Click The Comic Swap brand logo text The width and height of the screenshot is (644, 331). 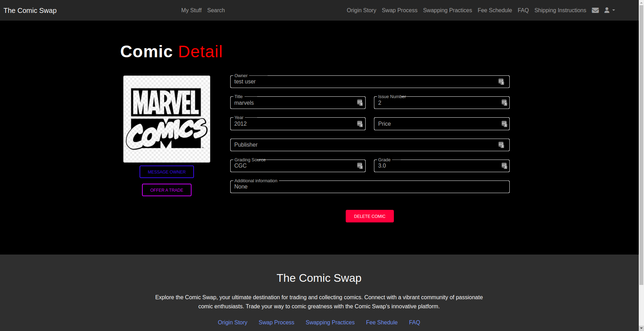point(30,10)
